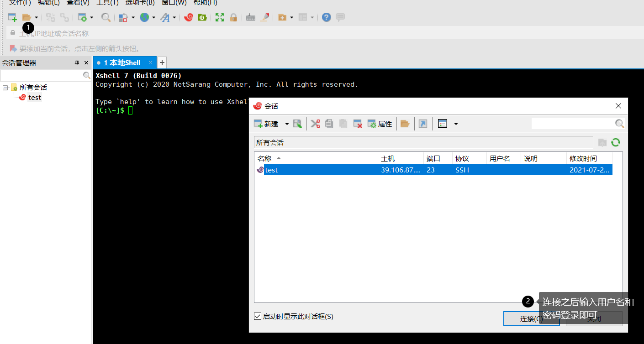Toggle 启动时显示此对话框(S) checkbox
644x344 pixels.
coord(258,316)
